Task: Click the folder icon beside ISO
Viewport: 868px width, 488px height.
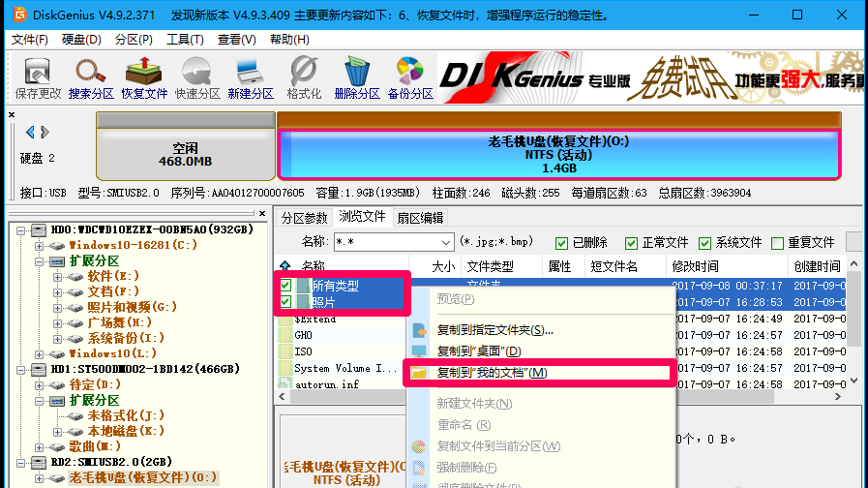Action: click(x=285, y=351)
